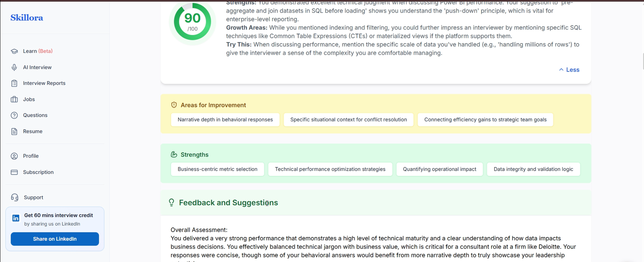Click the Questions help-circle icon
644x262 pixels.
[x=14, y=115]
